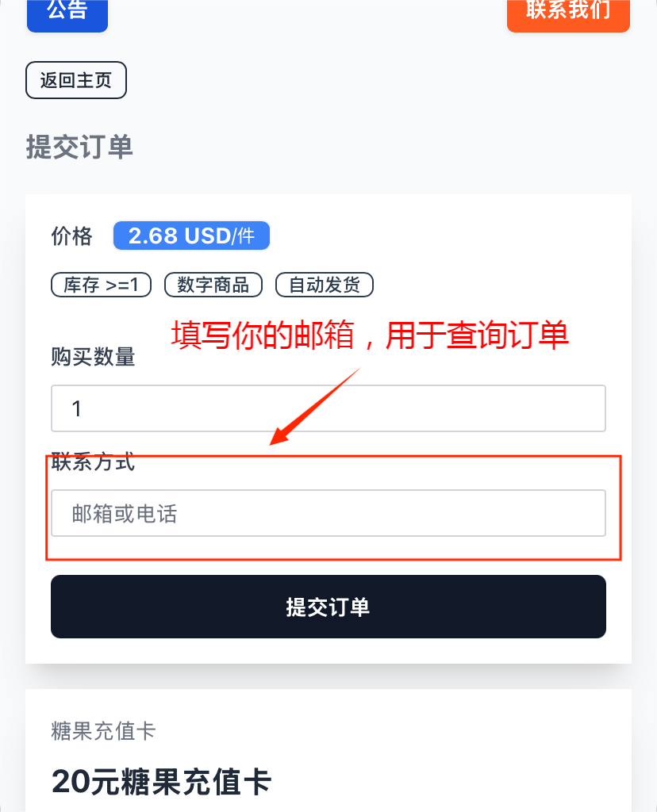Select the 数字商品 tag
The image size is (657, 812).
tap(213, 285)
